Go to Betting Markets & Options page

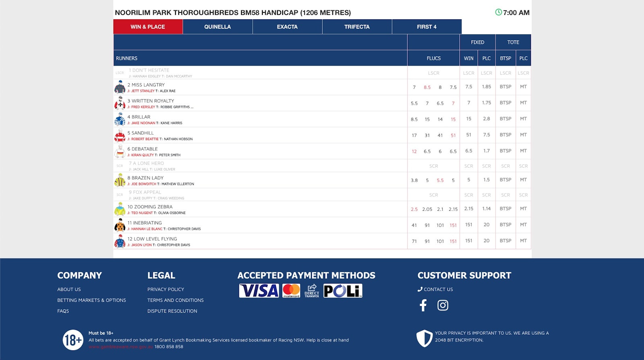(x=91, y=300)
